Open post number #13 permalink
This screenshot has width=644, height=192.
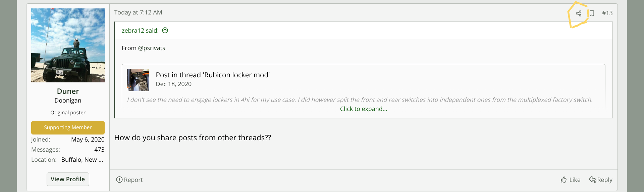click(x=607, y=13)
